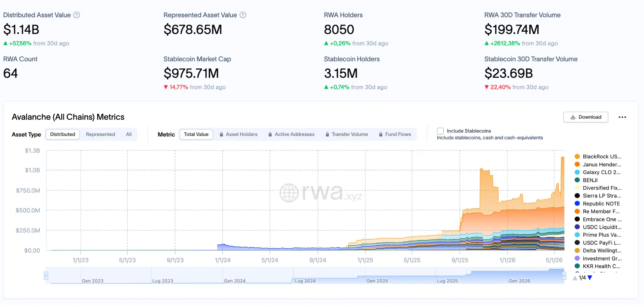Go to next legend page arrow
This screenshot has height=305, width=644.
590,278
